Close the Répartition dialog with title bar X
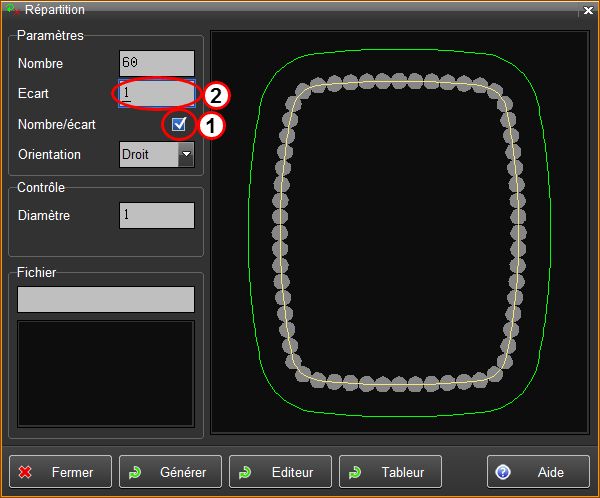Viewport: 600px width, 498px height. (x=587, y=9)
